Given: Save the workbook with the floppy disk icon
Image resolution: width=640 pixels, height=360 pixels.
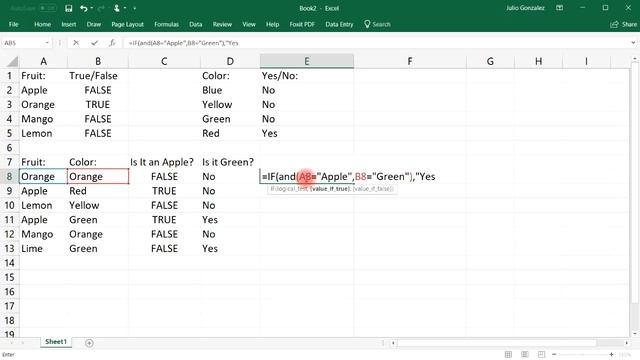Looking at the screenshot, I should [69, 8].
